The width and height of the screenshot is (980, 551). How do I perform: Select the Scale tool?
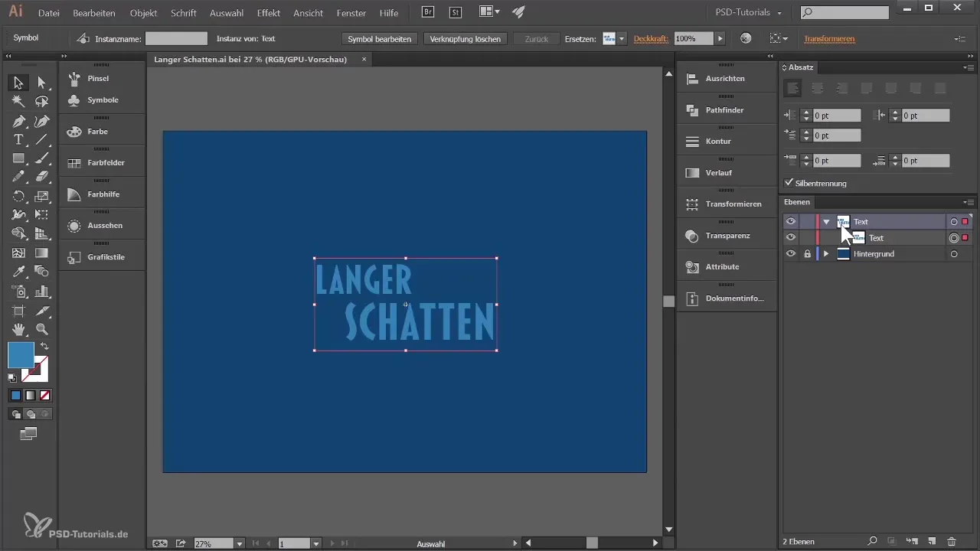tap(42, 196)
